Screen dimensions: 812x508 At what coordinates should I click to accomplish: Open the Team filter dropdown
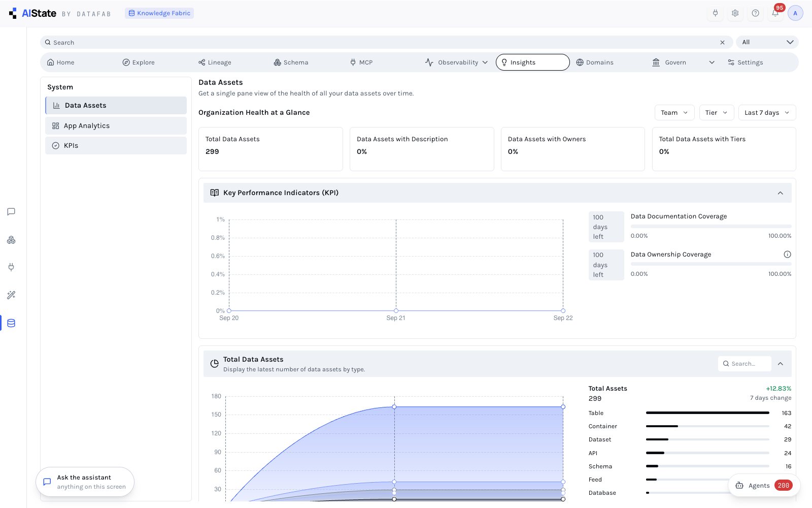tap(674, 113)
